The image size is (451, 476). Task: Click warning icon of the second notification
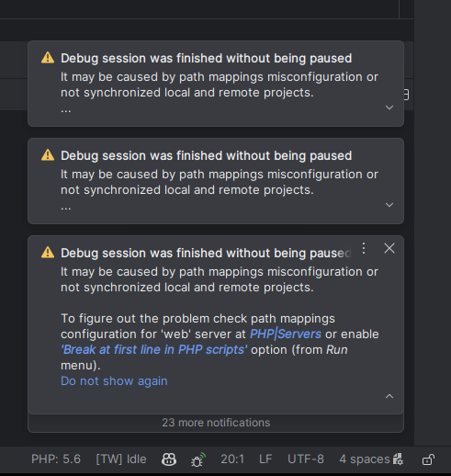[x=48, y=155]
